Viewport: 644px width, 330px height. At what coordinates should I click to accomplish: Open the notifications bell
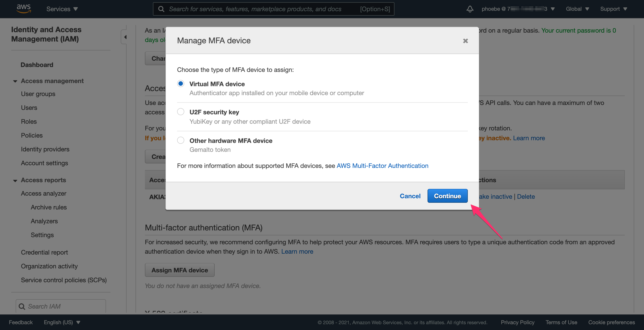pos(470,9)
